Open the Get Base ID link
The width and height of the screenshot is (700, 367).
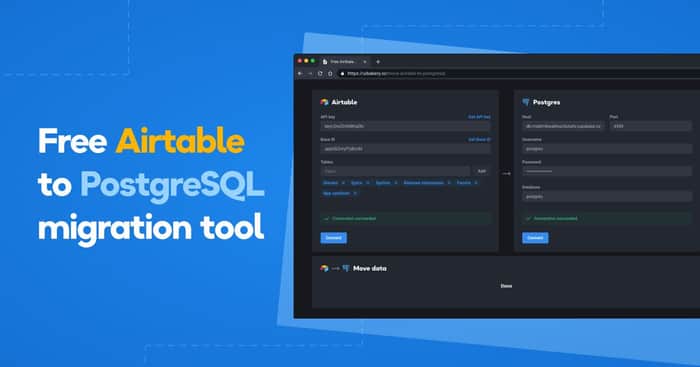(x=479, y=140)
